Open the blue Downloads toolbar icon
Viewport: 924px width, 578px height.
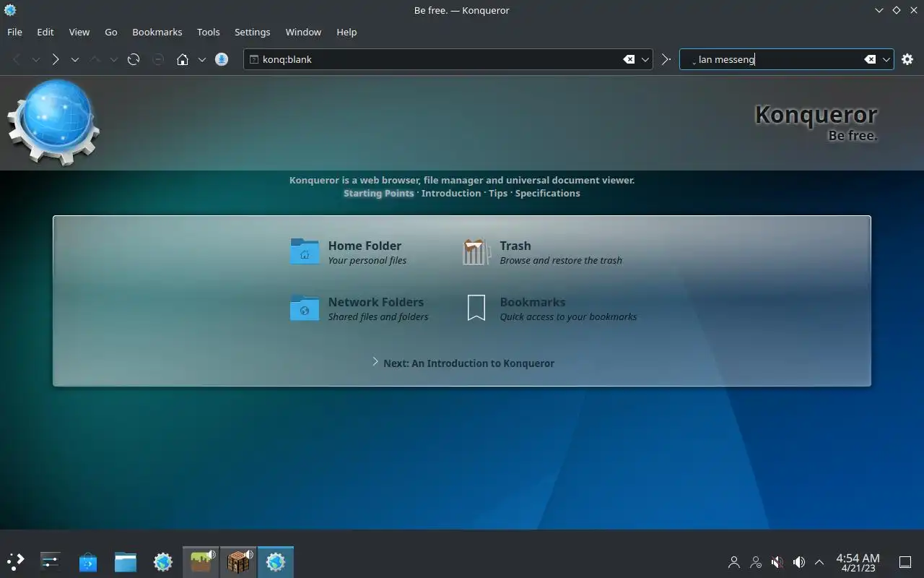coord(222,59)
